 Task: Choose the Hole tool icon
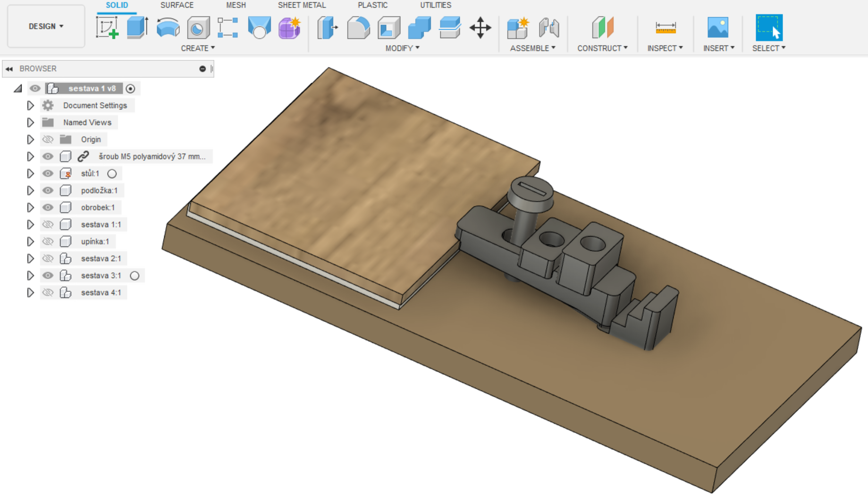pos(198,27)
